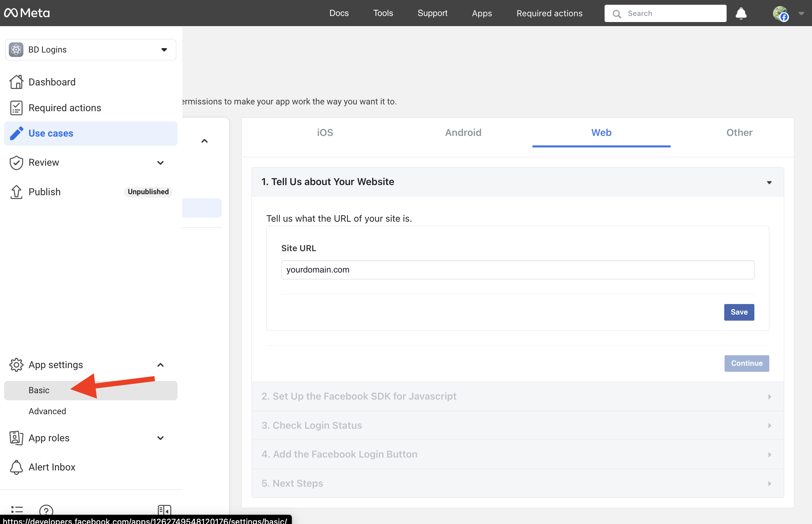Viewport: 812px width, 524px height.
Task: Click the App settings gear icon
Action: [16, 365]
